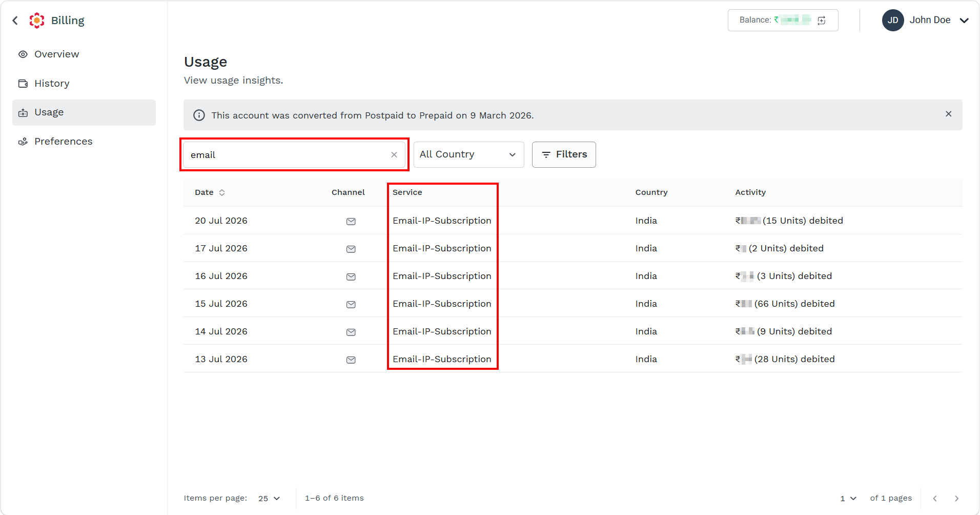
Task: Open the items per page 25 dropdown
Action: click(269, 499)
